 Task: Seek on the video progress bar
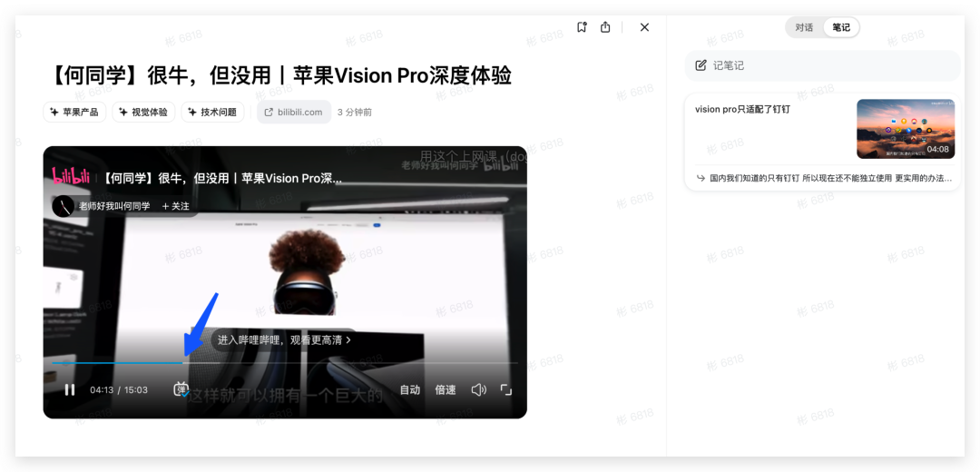coord(284,362)
